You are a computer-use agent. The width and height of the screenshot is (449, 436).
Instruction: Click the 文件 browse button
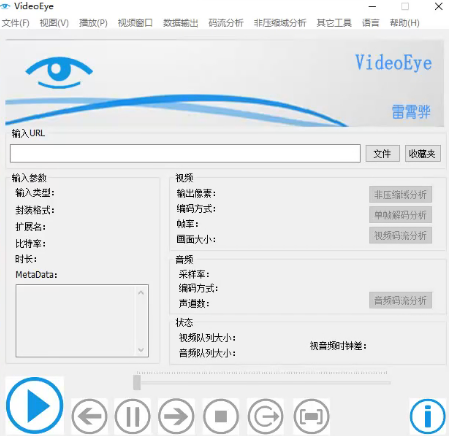pyautogui.click(x=382, y=154)
